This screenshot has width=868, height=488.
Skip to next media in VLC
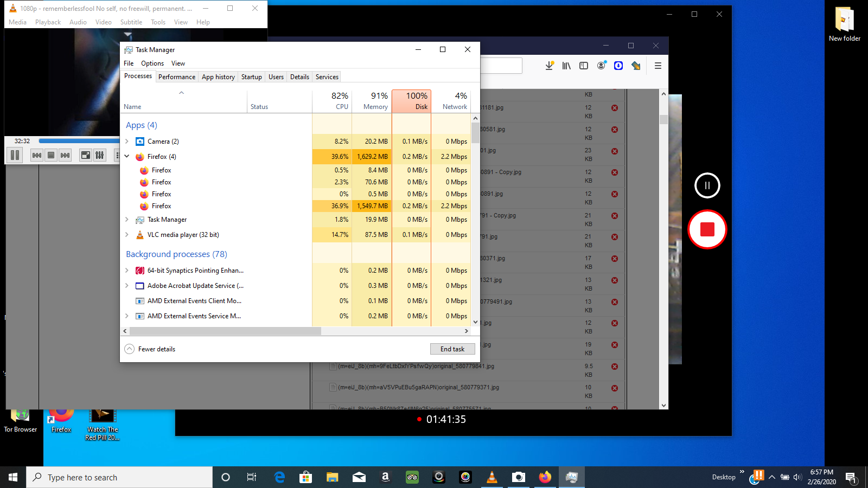point(65,155)
